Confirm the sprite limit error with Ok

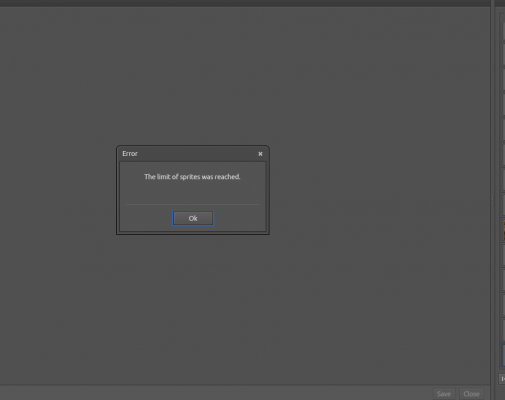pyautogui.click(x=193, y=218)
